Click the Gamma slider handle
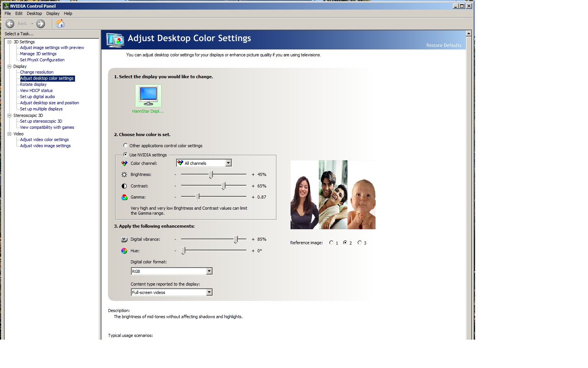Screen dimensions: 588x368 (198, 197)
